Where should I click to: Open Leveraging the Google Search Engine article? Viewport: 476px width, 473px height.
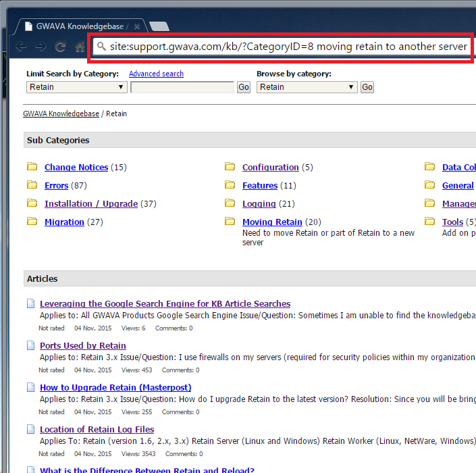[165, 304]
